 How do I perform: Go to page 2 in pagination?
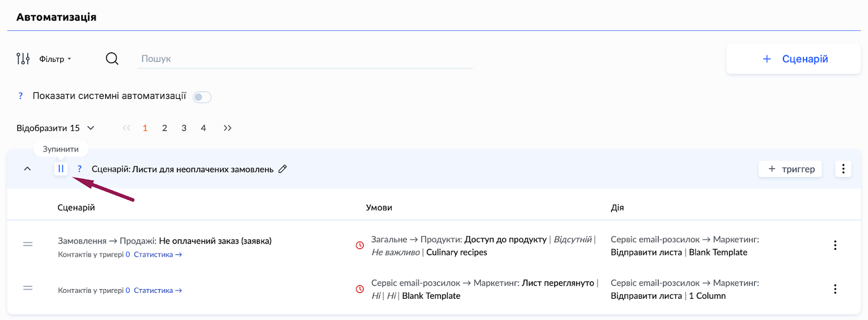tap(164, 128)
